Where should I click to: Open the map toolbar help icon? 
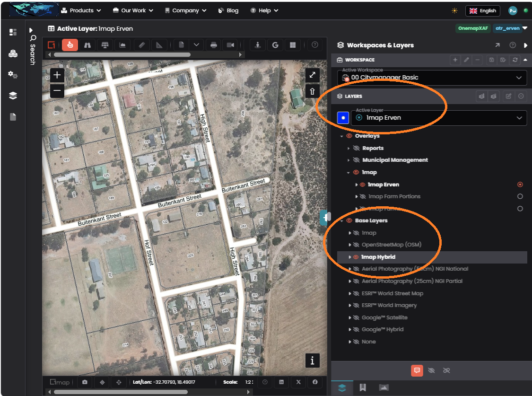pos(315,45)
